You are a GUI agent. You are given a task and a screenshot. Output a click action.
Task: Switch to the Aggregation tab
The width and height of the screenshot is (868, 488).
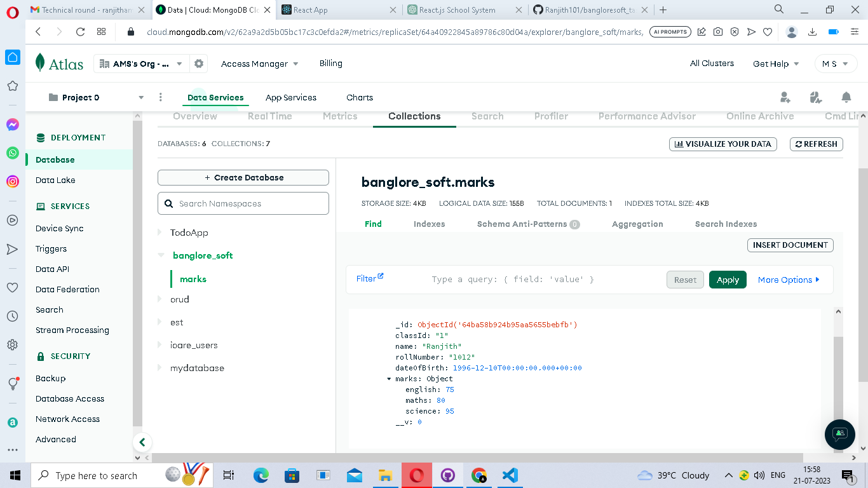click(637, 224)
